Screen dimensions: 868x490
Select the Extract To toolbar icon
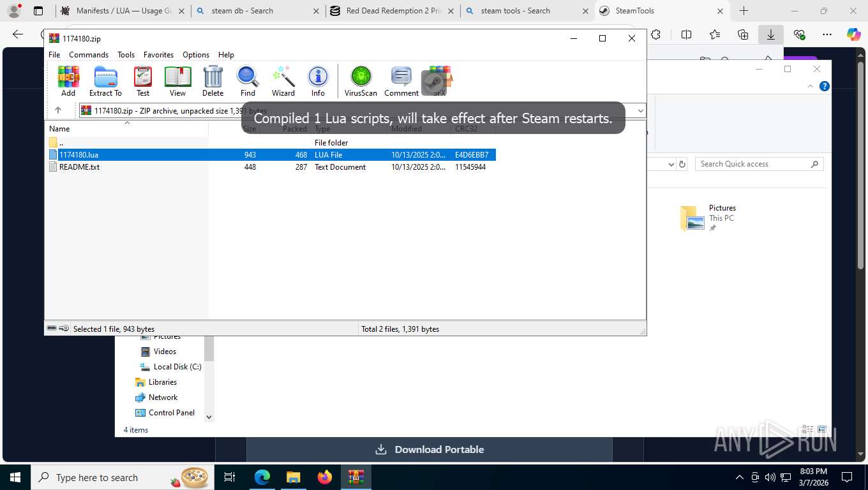[105, 81]
